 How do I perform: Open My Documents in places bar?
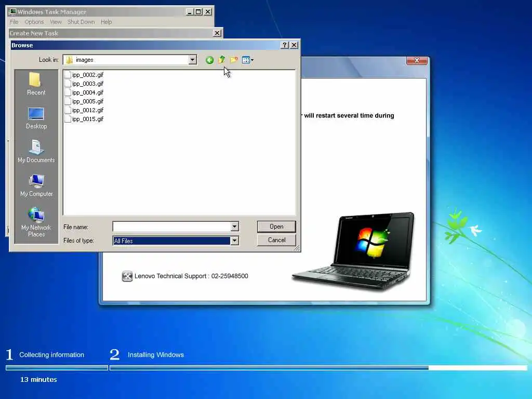point(36,151)
